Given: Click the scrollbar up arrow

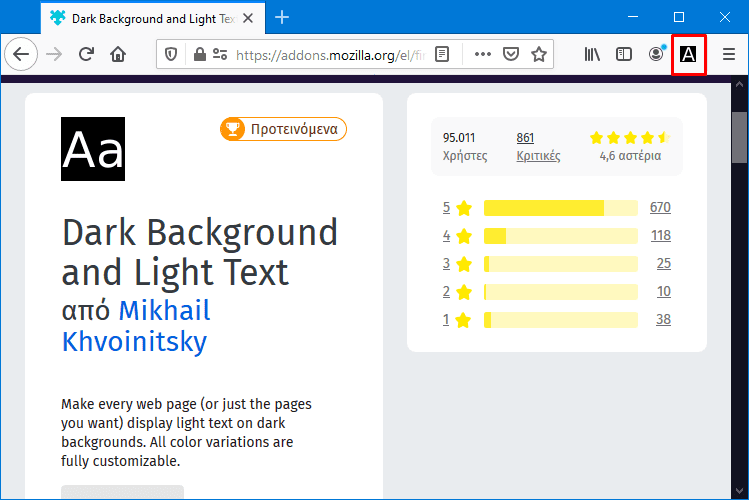Looking at the screenshot, I should (x=739, y=85).
